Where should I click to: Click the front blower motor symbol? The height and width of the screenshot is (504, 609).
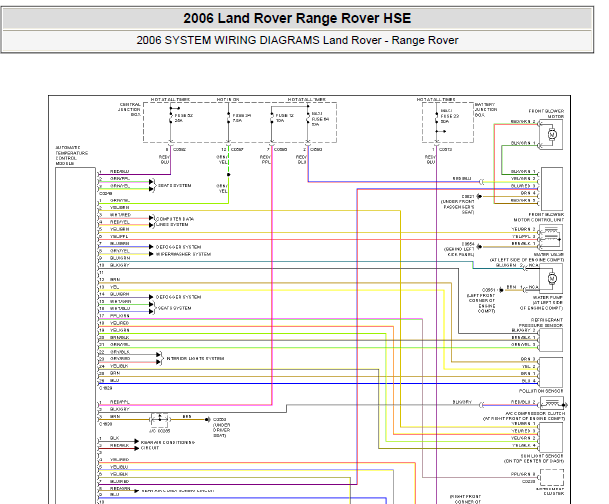[552, 135]
